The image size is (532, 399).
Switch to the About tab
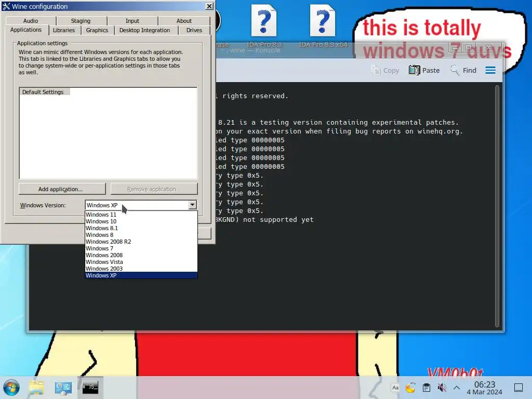[184, 21]
